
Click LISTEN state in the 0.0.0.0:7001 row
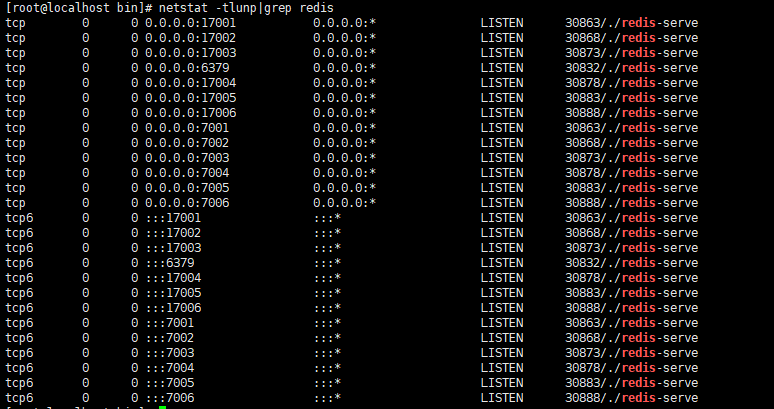pos(502,128)
